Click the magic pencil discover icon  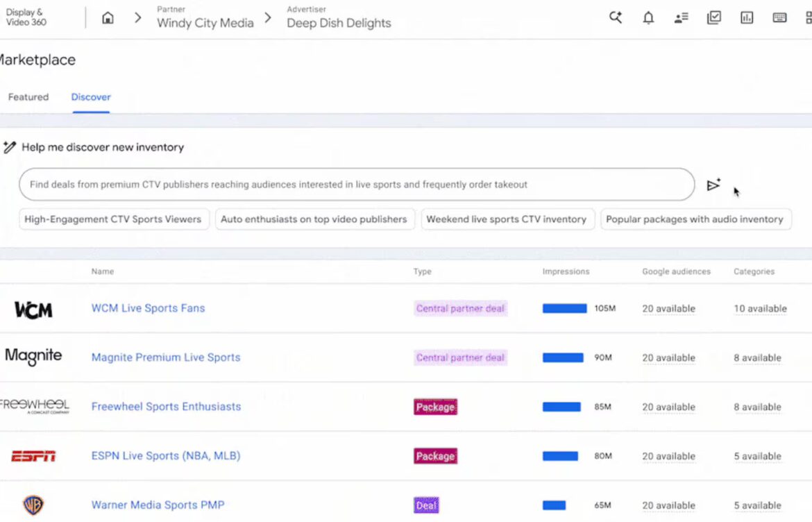pos(9,148)
